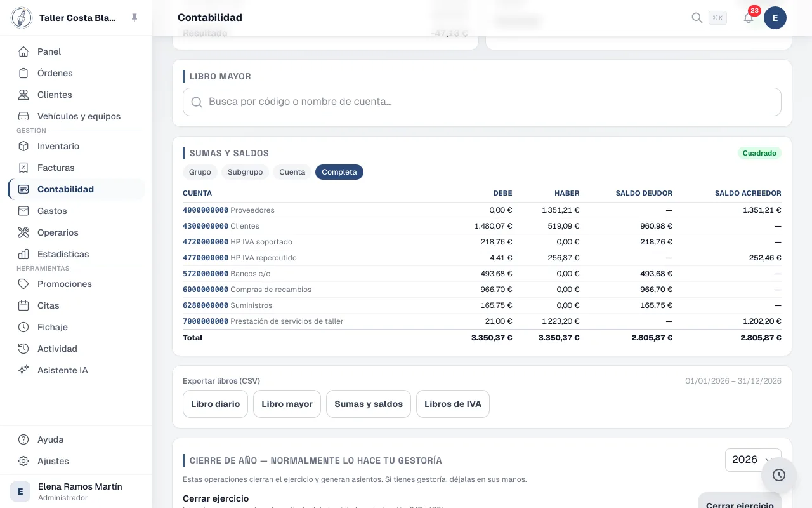Open Actividad history icon
Screen dimensions: 812x508
[x=23, y=349]
